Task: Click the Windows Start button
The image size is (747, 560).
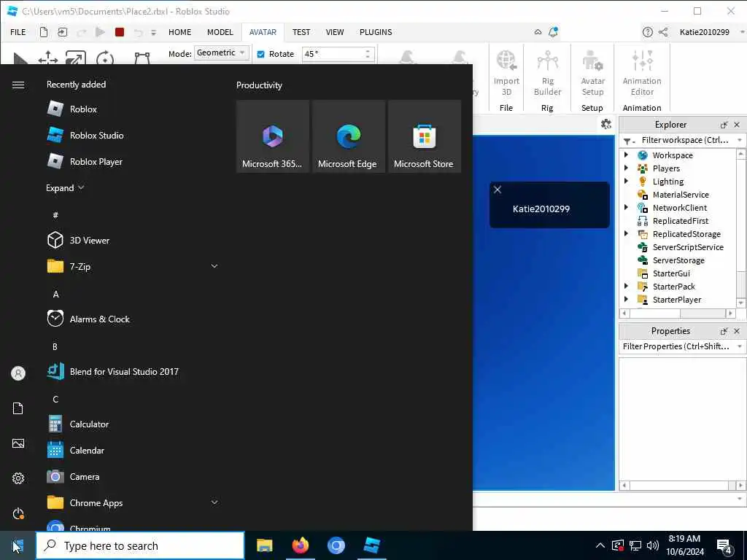Action: tap(18, 545)
